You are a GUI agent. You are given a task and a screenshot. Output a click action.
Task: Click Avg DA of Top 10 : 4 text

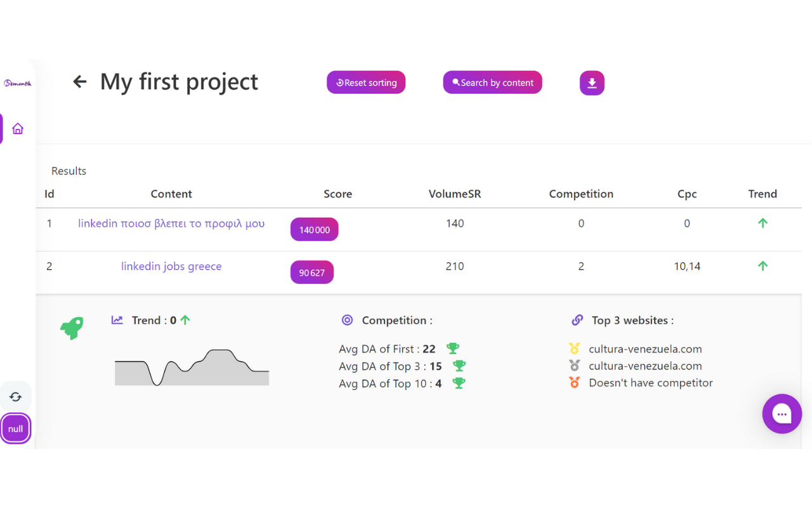coord(390,384)
